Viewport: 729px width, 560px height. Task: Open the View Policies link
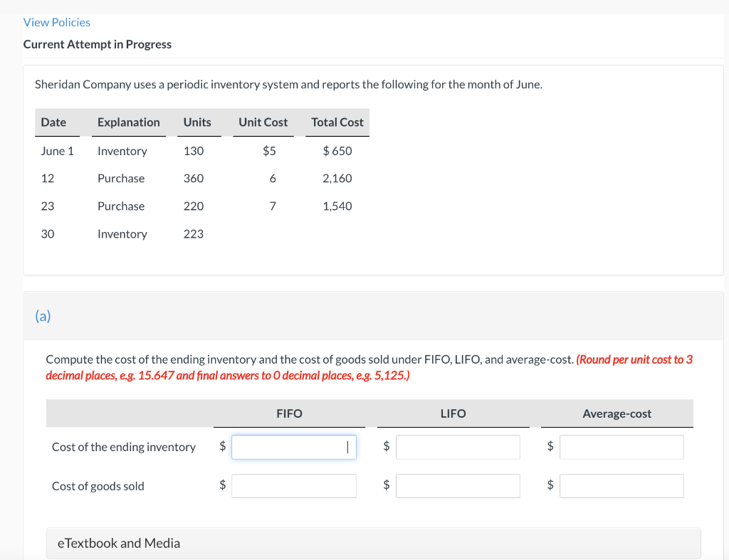click(x=57, y=22)
